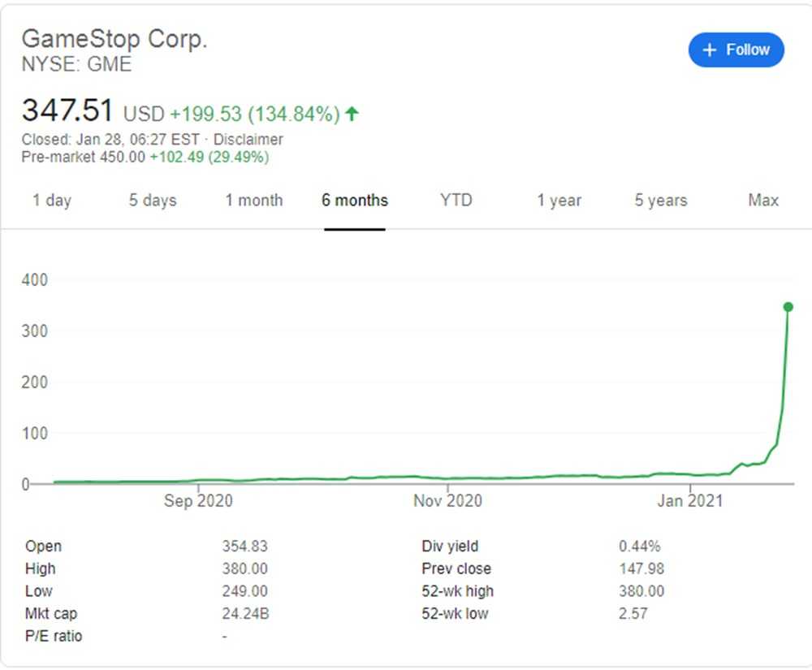812x670 pixels.
Task: Click the NYSE: GME ticker label
Action: tap(76, 64)
